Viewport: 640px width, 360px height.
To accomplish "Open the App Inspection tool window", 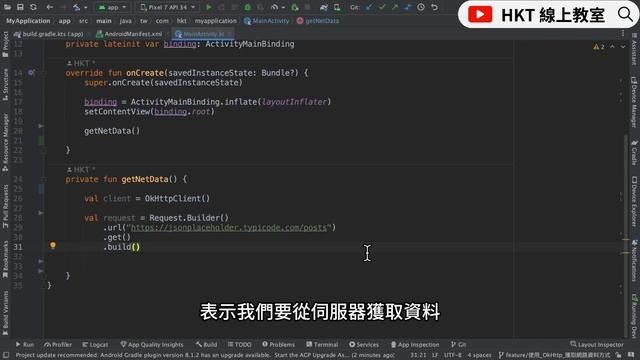I will (x=415, y=344).
